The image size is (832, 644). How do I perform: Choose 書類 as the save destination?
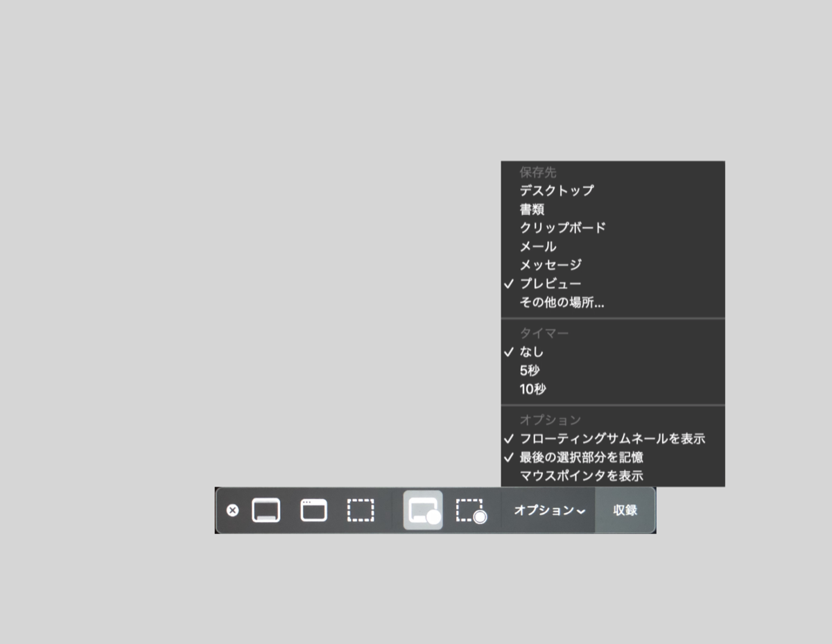click(531, 209)
